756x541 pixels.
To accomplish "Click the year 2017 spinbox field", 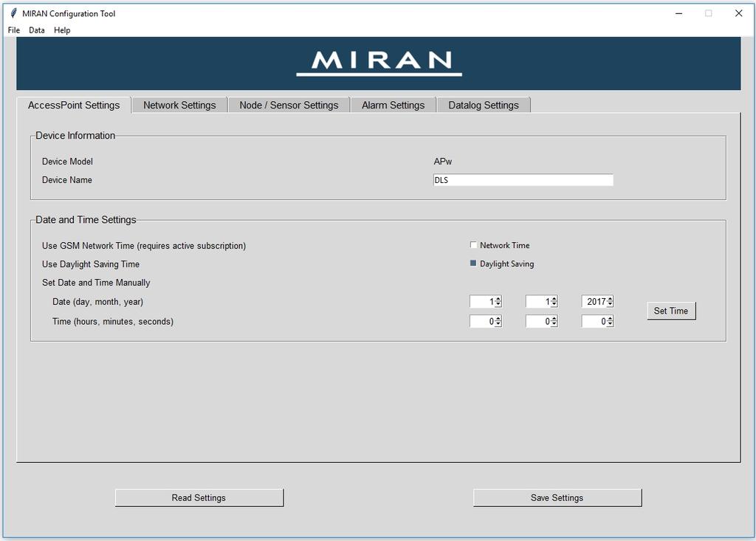I will [594, 301].
